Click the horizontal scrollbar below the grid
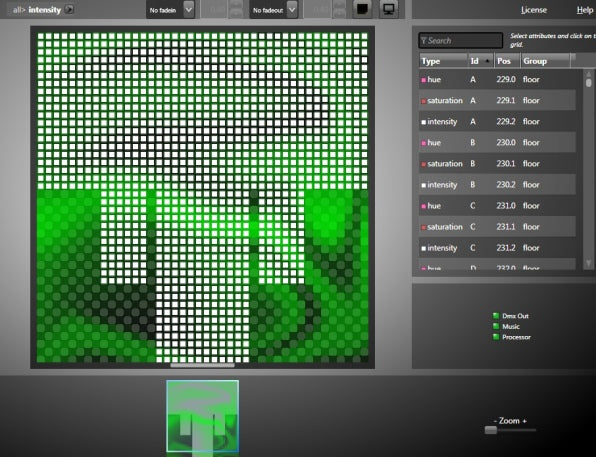This screenshot has width=596, height=457. click(x=202, y=365)
